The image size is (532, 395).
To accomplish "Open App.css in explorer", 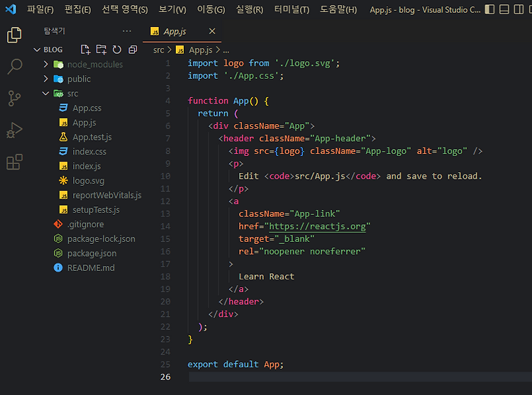I will pos(87,109).
